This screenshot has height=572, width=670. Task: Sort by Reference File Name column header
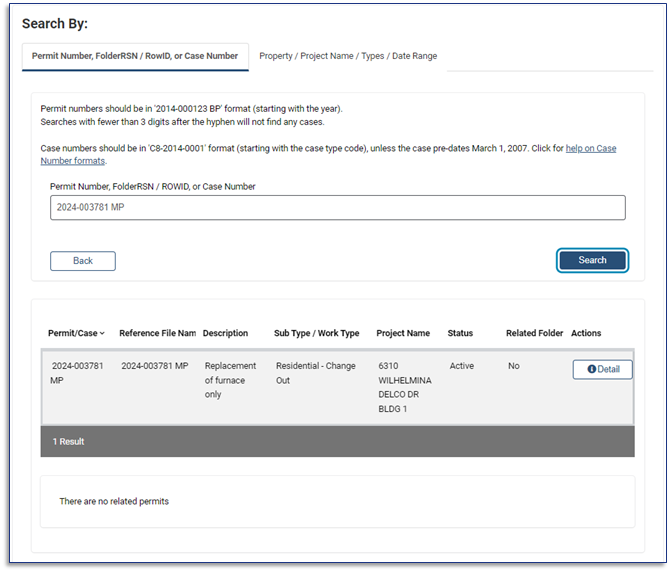point(157,333)
